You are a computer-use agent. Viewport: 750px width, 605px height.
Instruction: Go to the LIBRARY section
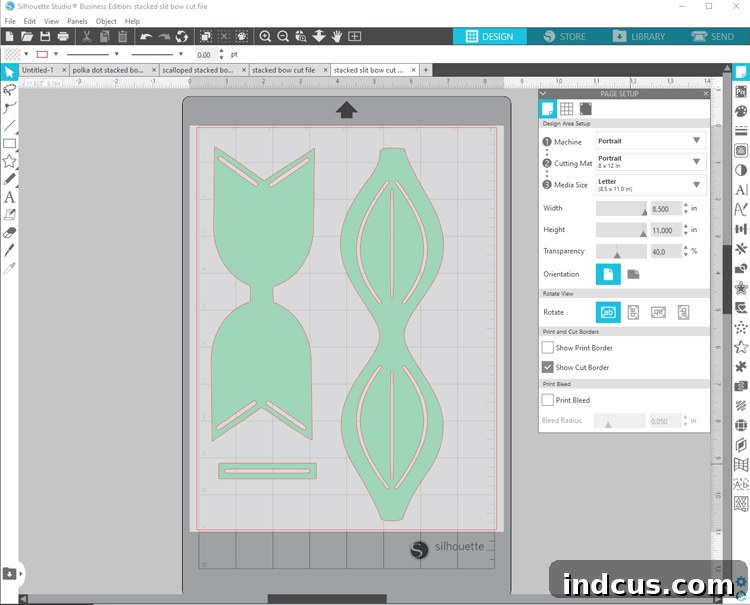click(639, 36)
